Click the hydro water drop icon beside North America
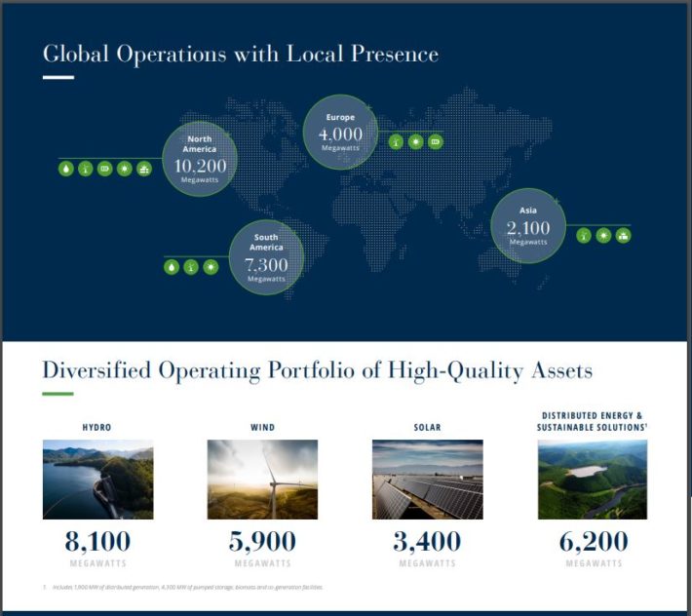This screenshot has height=616, width=692. click(66, 169)
